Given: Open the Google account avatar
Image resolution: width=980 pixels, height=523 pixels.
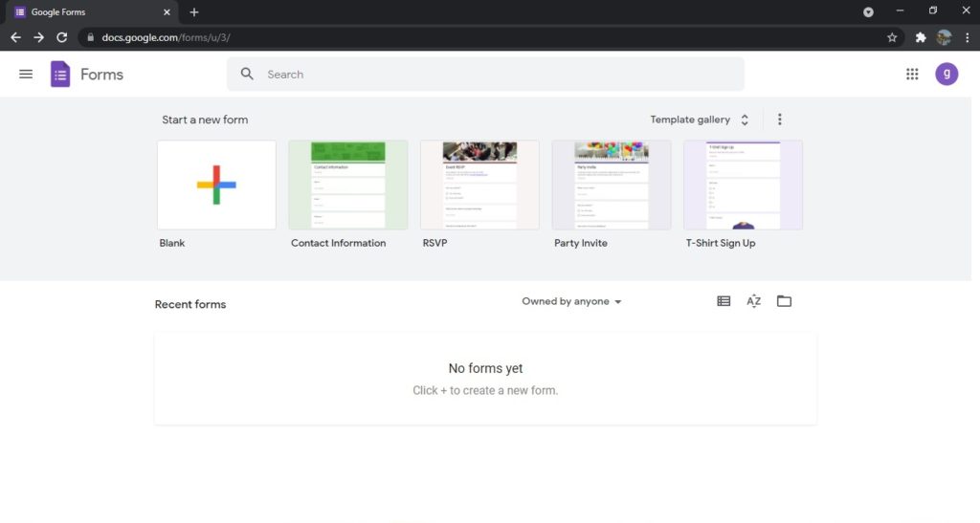Looking at the screenshot, I should click(947, 74).
